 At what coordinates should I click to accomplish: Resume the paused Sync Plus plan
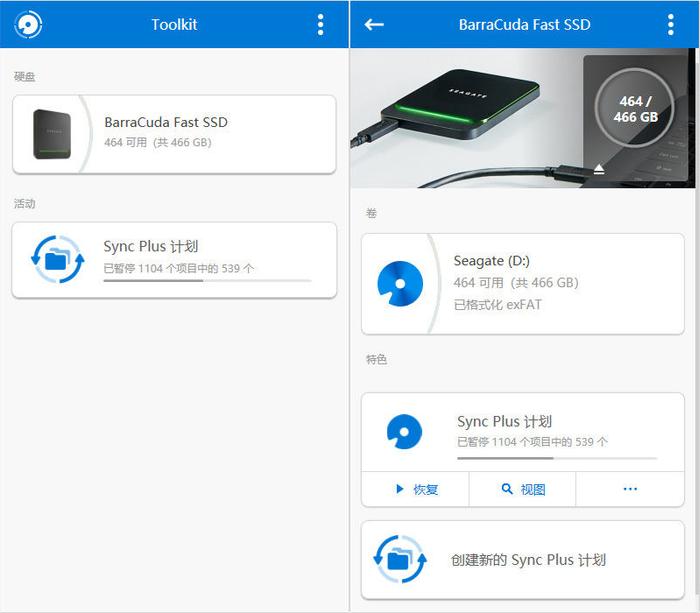[x=415, y=489]
